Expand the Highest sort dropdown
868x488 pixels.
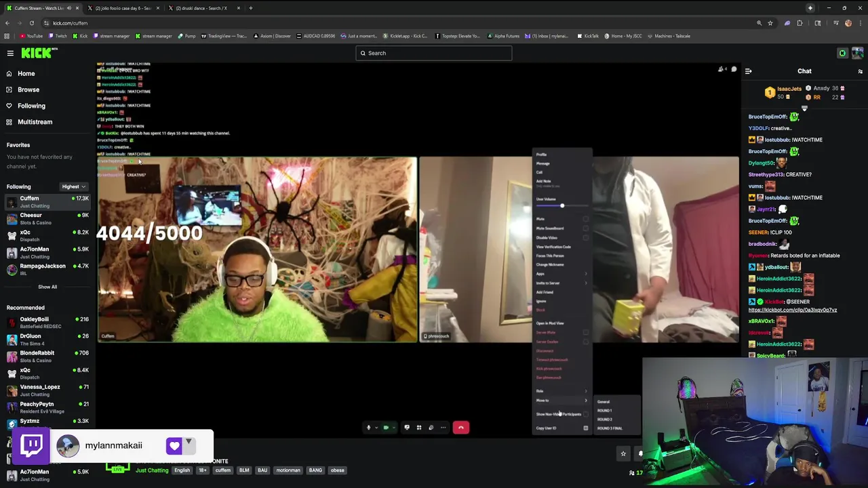[73, 186]
